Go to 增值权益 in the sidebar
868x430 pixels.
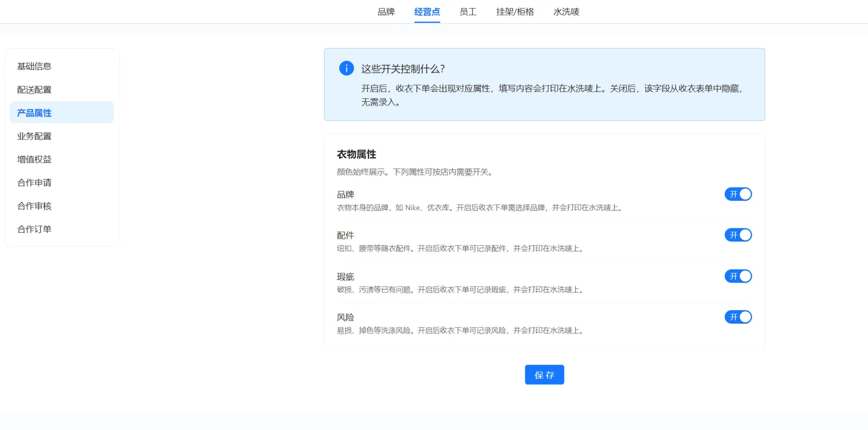point(62,159)
